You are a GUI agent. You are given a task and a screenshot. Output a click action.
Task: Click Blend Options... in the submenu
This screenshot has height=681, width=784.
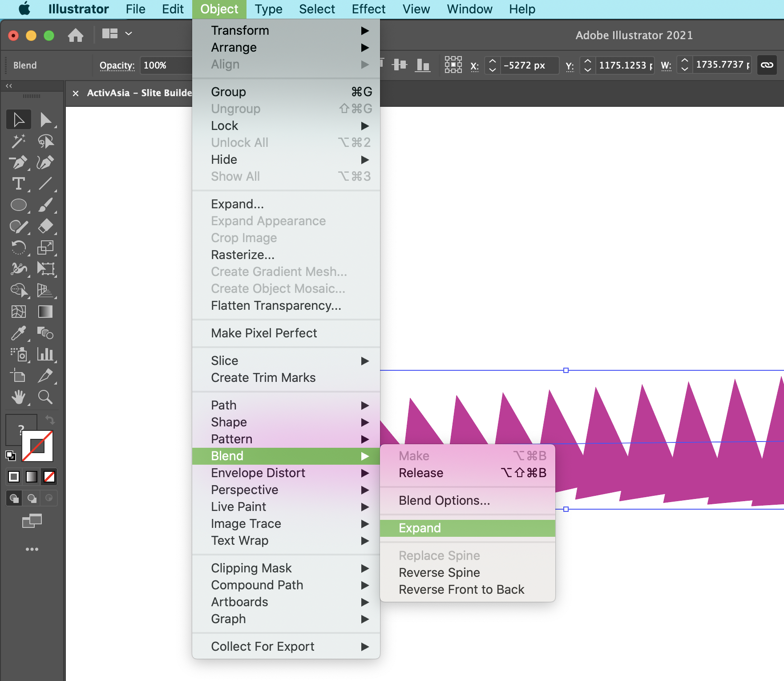click(444, 500)
